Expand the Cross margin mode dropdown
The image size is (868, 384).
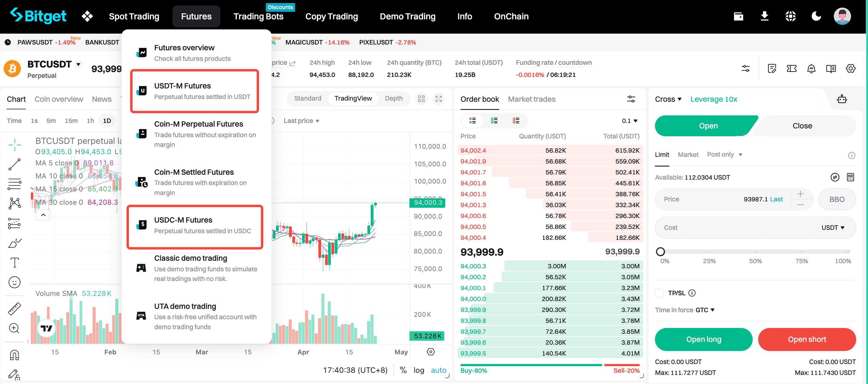coord(668,99)
